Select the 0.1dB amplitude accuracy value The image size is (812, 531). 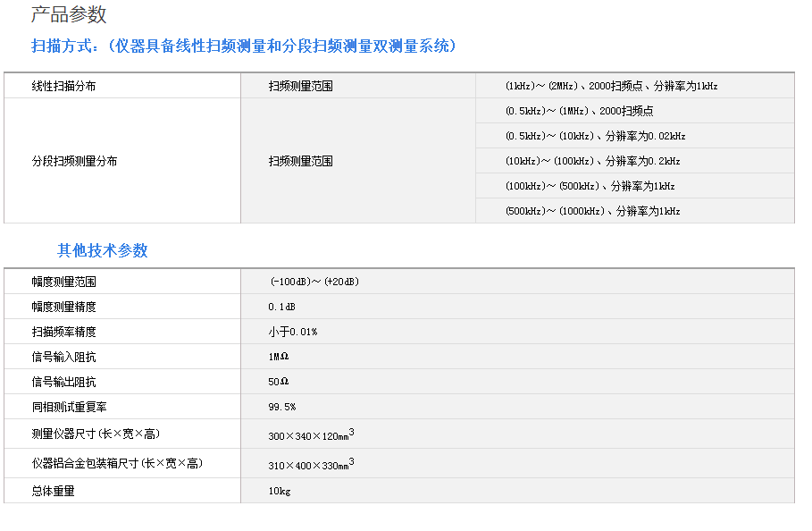281,307
